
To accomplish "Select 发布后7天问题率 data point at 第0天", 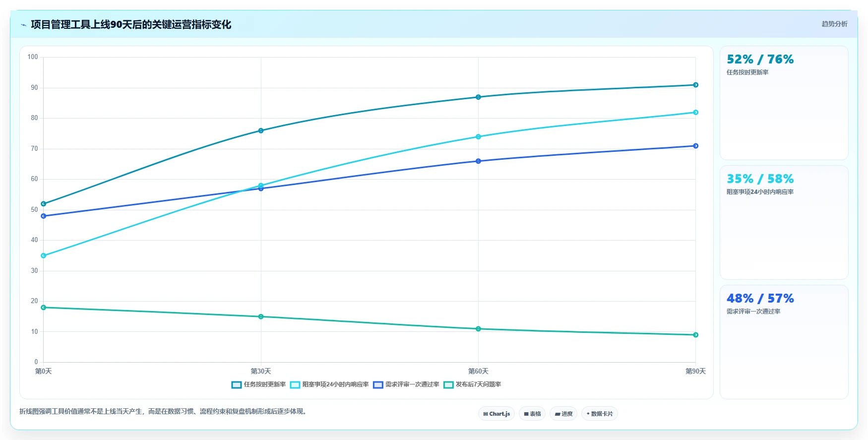I will tap(44, 308).
